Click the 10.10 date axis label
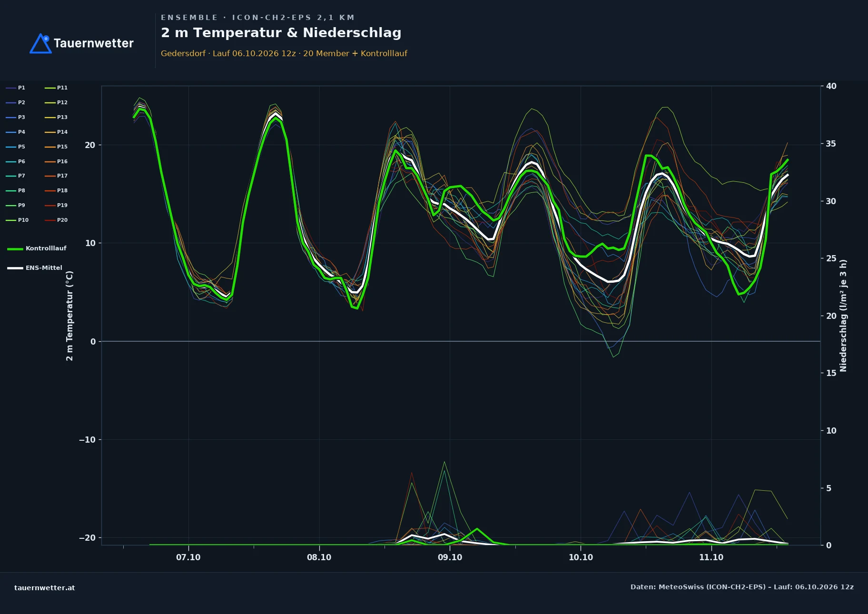Viewport: 868px width, 614px height. coord(581,557)
